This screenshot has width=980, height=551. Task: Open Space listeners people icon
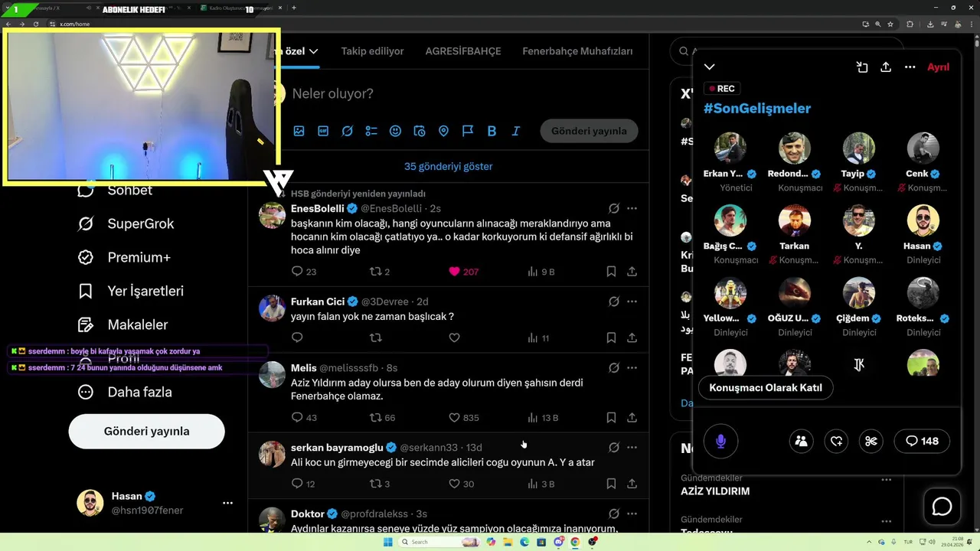point(801,441)
